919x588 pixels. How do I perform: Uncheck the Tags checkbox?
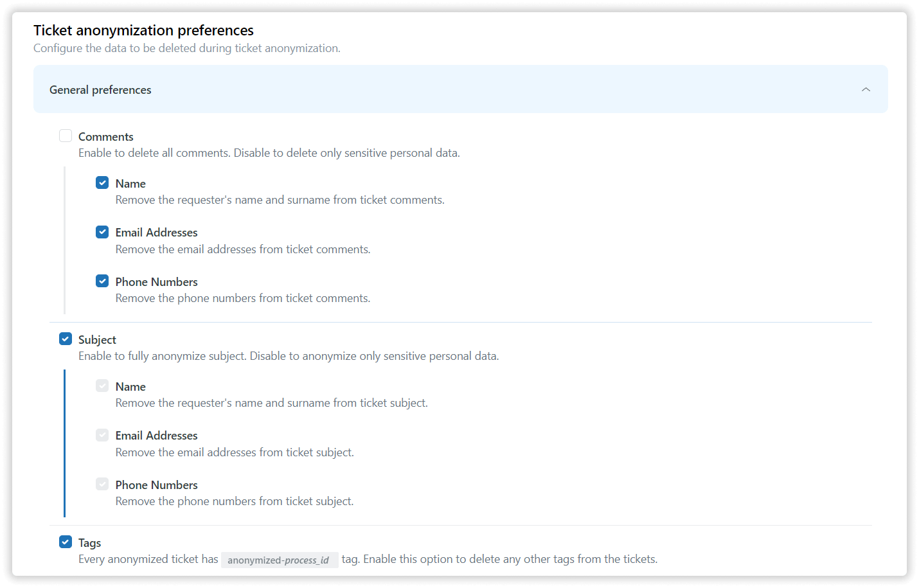click(66, 542)
